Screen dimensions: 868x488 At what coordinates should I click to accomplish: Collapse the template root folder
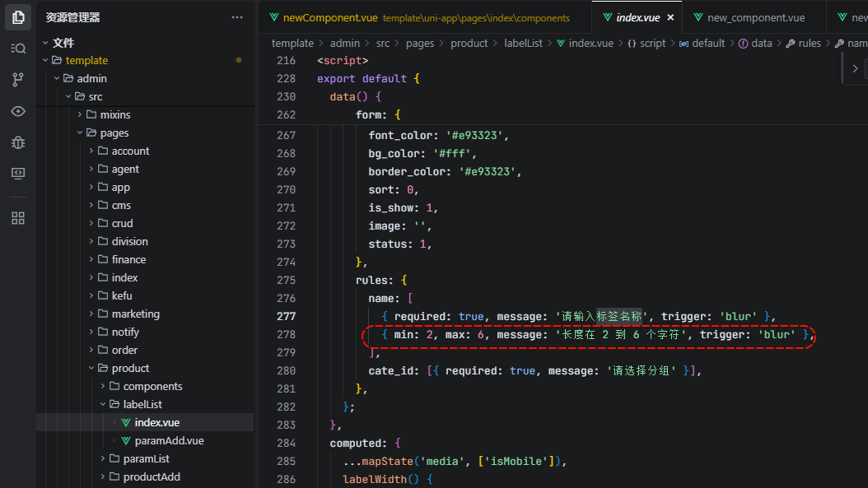tap(45, 60)
